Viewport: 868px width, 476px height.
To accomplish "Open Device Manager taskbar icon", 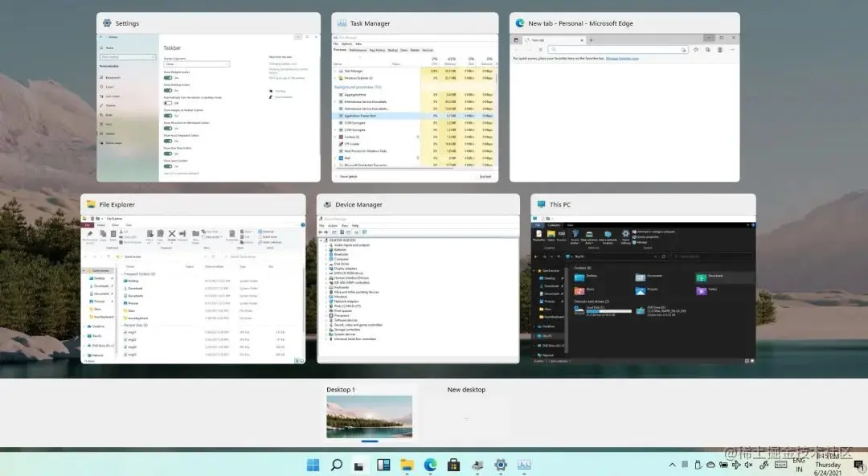I will click(477, 466).
